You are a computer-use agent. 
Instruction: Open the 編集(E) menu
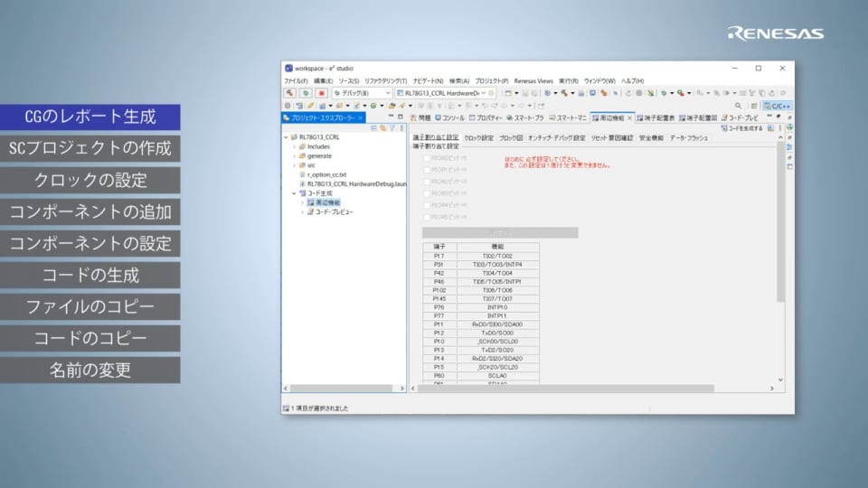pyautogui.click(x=324, y=80)
